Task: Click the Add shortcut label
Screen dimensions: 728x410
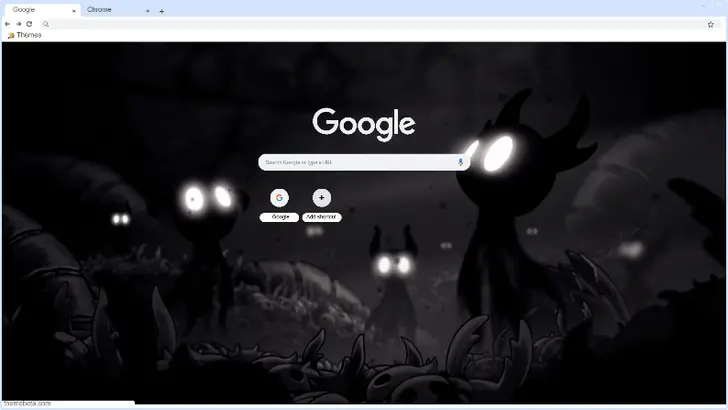Action: tap(321, 217)
